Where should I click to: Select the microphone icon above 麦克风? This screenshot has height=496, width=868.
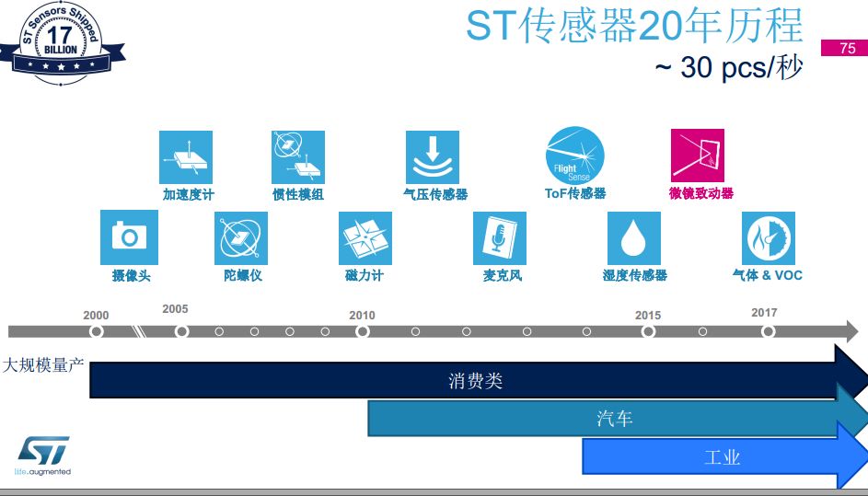[500, 238]
